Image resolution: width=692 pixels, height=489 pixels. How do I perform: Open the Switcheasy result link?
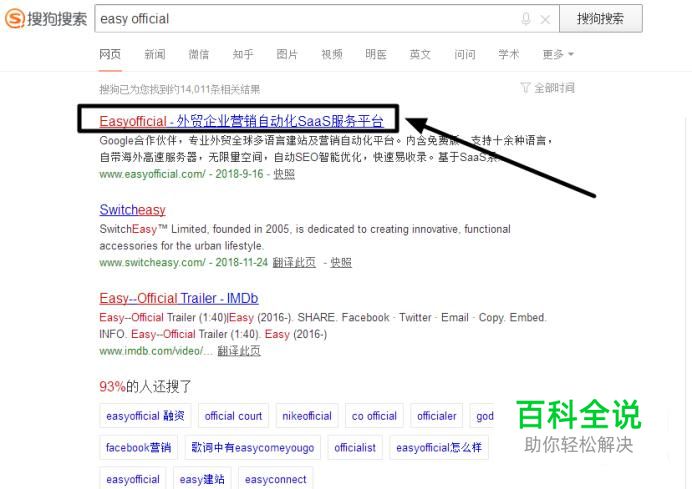(x=132, y=210)
